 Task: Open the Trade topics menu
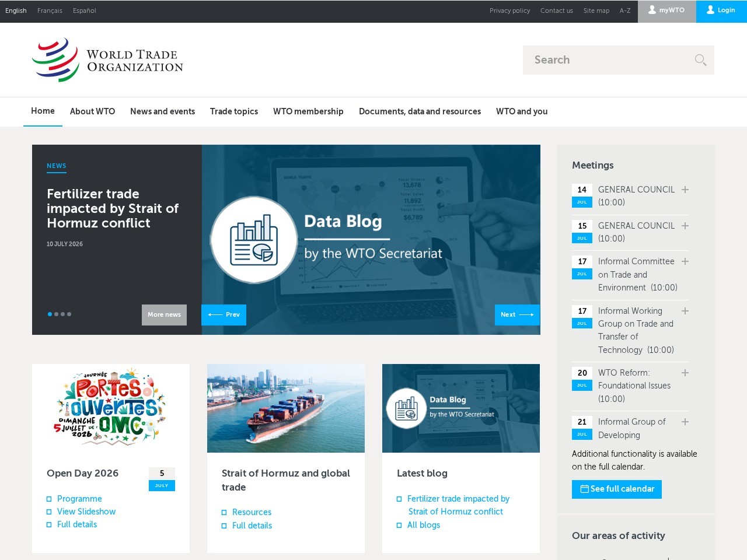(x=234, y=111)
